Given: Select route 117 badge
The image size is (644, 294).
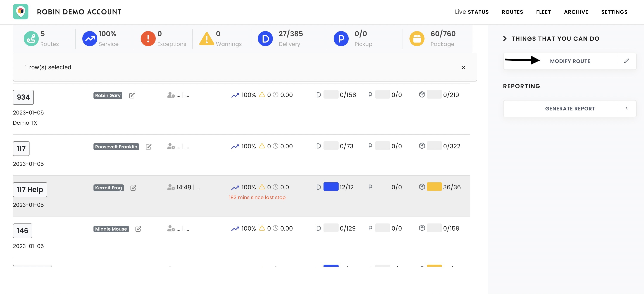Looking at the screenshot, I should tap(21, 148).
